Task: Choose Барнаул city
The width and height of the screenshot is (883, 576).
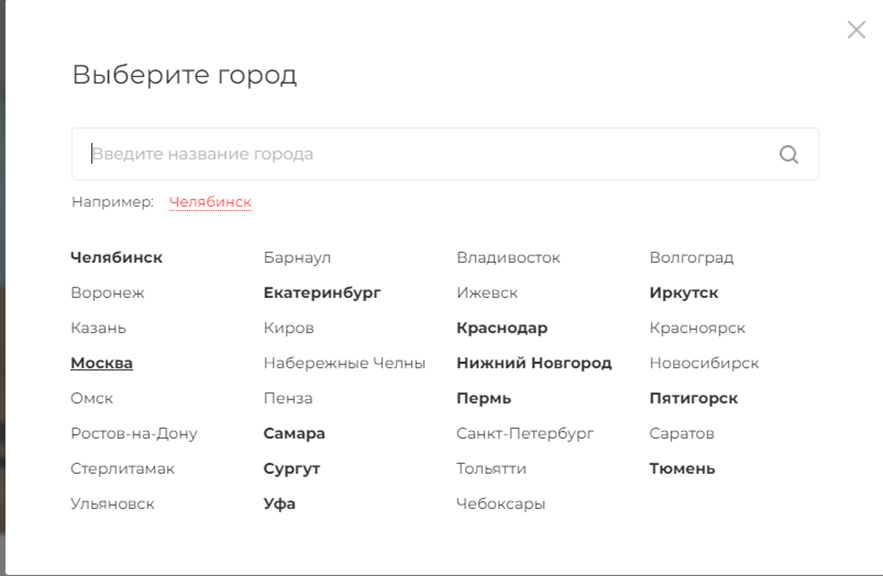Action: point(297,258)
